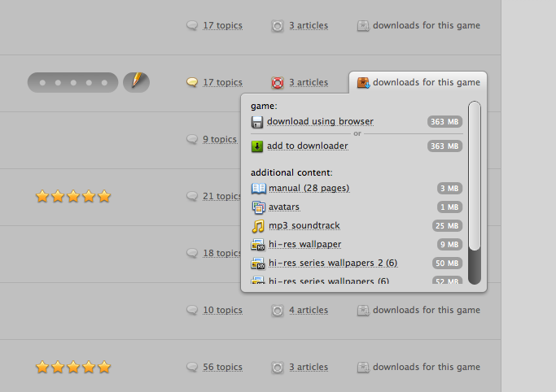Click the red lifebuoy articles icon
The width and height of the screenshot is (556, 392).
coord(278,82)
